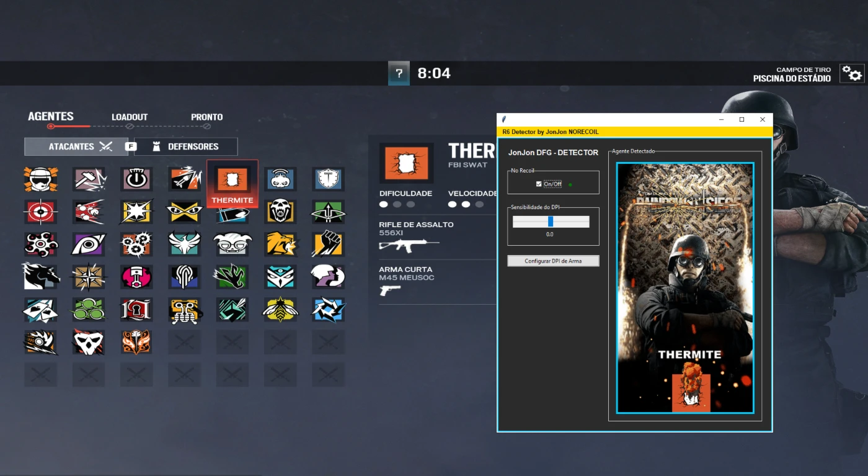Screen dimensions: 868x476
Task: Open the question mark help box near timer
Action: [399, 73]
